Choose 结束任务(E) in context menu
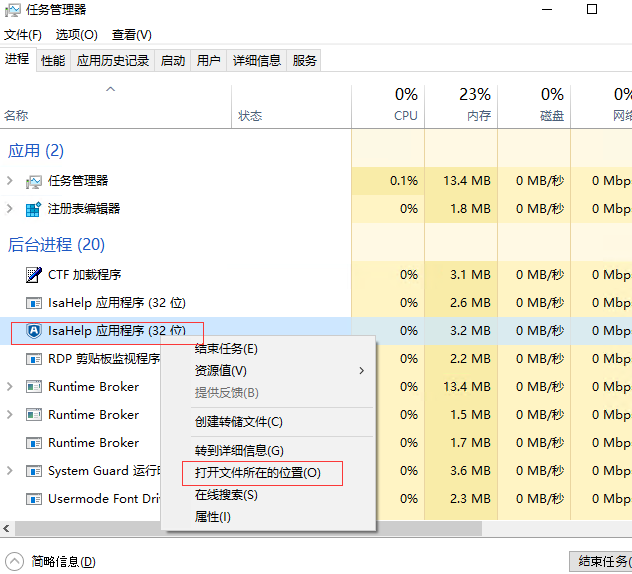Image resolution: width=632 pixels, height=574 pixels. (268, 349)
